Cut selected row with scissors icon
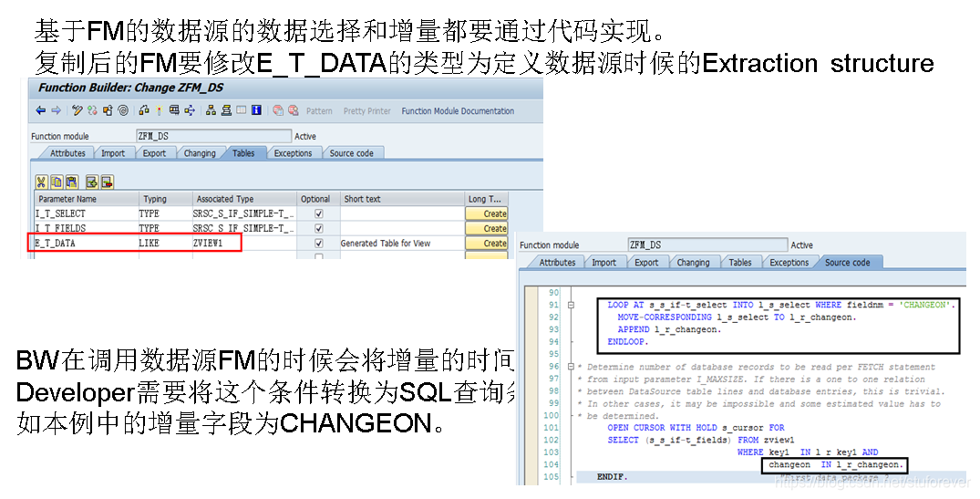980x499 pixels. coord(41,182)
